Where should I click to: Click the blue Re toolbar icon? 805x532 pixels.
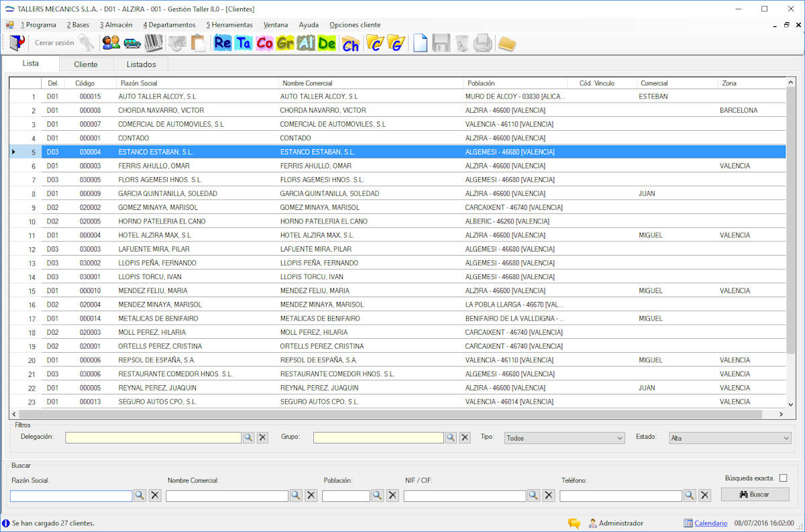(x=223, y=43)
